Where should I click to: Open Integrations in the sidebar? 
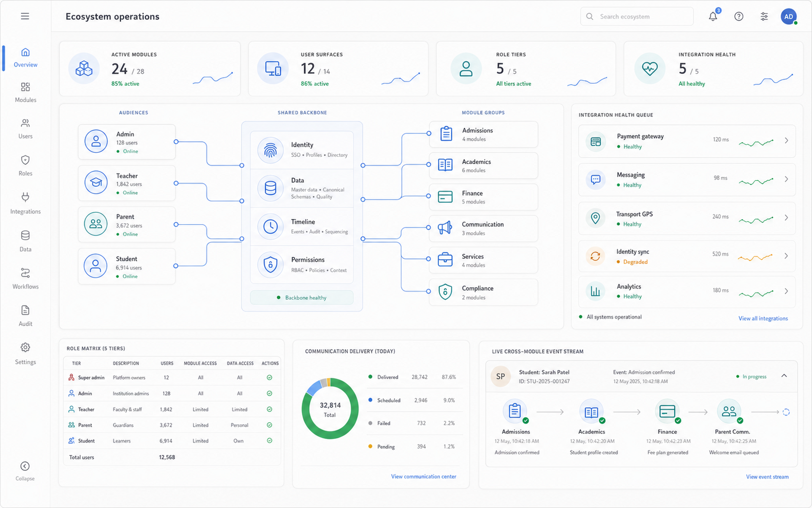(x=25, y=204)
